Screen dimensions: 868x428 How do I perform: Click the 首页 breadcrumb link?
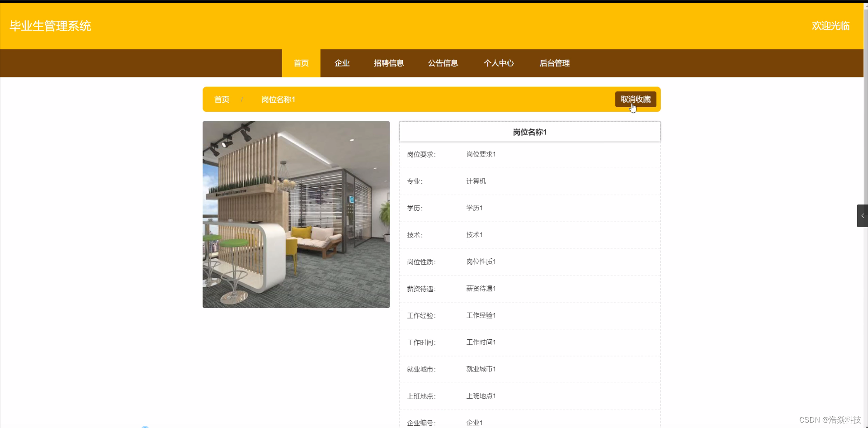(222, 99)
